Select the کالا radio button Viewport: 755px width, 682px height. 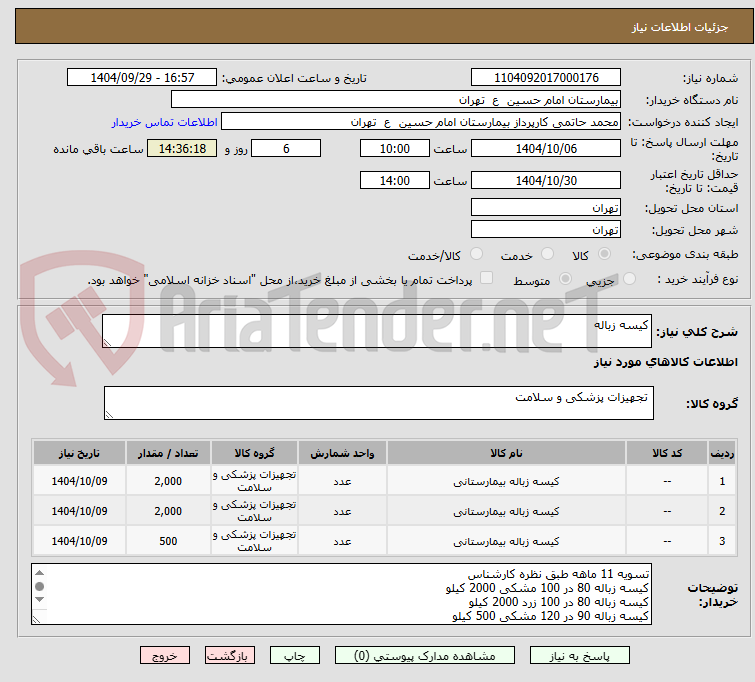coord(604,254)
